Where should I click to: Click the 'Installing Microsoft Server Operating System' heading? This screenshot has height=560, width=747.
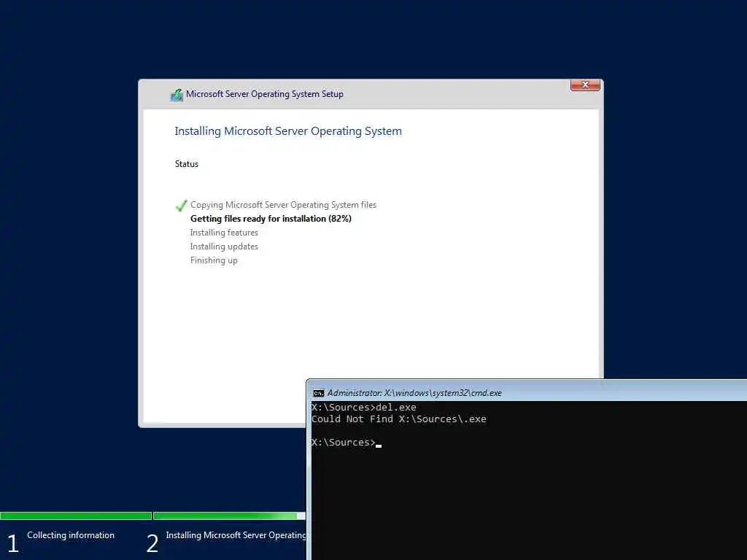coord(288,131)
